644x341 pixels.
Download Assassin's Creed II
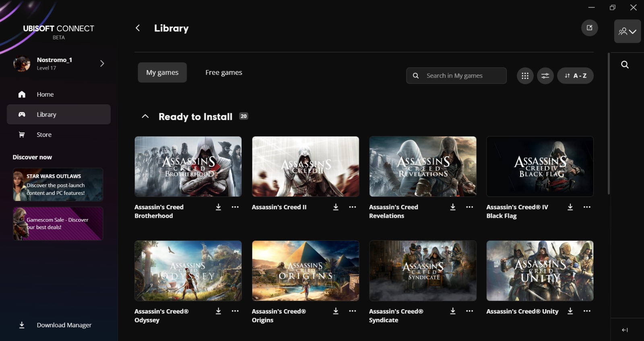[x=336, y=207]
